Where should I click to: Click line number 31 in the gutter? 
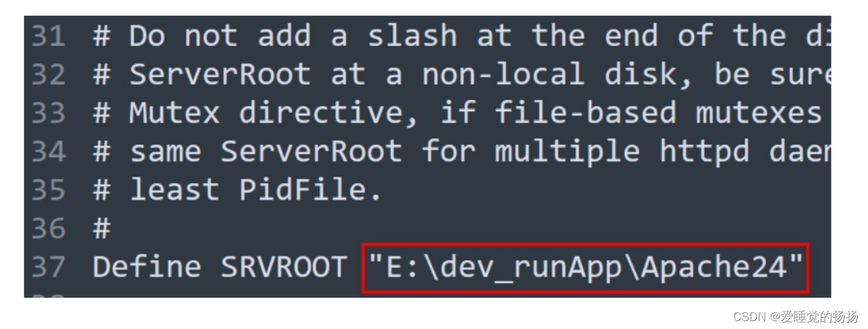click(x=48, y=37)
